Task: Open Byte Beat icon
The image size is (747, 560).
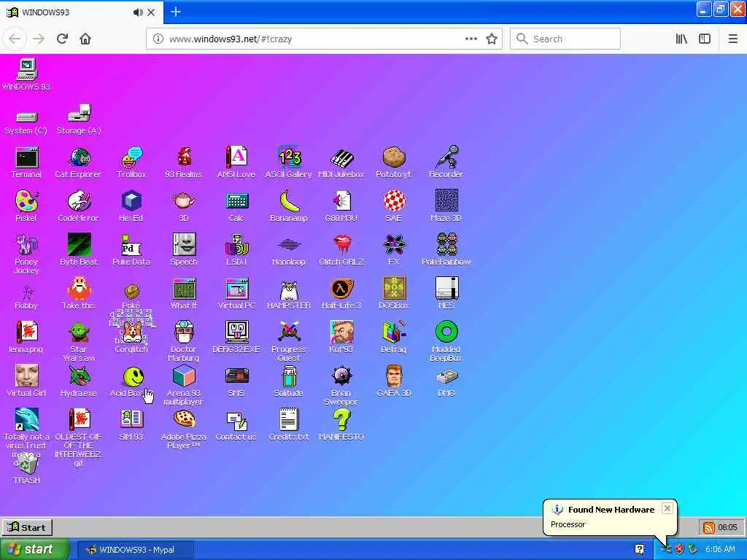Action: click(x=79, y=245)
